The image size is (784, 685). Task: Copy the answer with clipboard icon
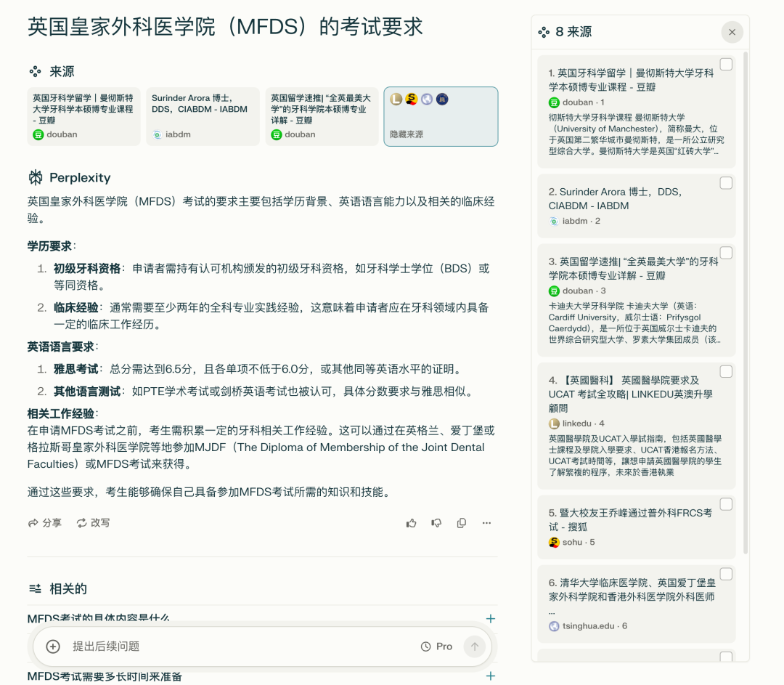tap(462, 523)
